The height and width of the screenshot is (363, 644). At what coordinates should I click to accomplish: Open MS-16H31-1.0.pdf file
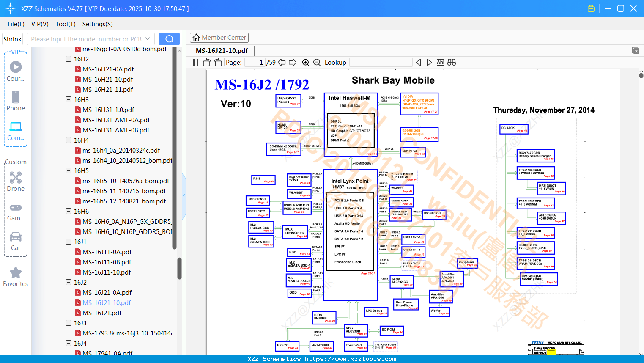[x=108, y=110]
